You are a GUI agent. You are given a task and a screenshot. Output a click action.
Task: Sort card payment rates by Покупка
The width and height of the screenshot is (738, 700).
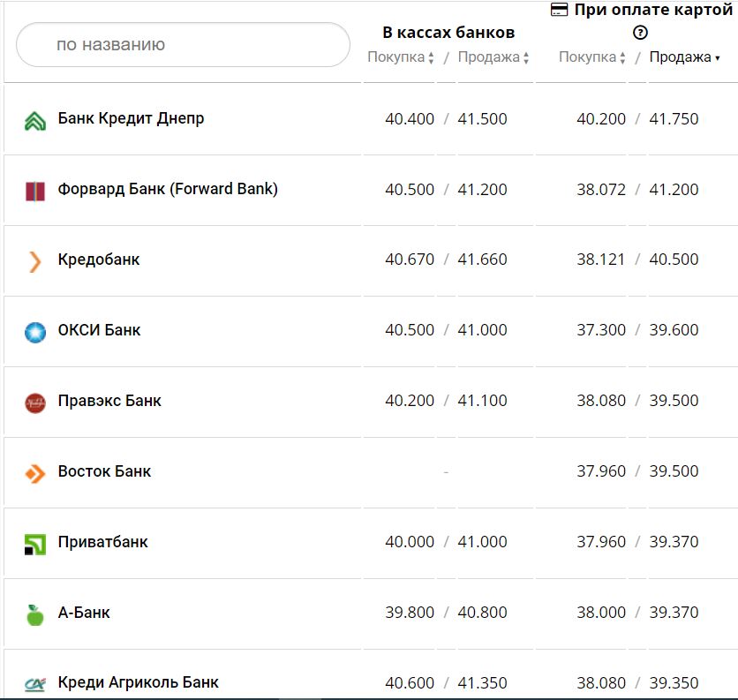pyautogui.click(x=592, y=57)
